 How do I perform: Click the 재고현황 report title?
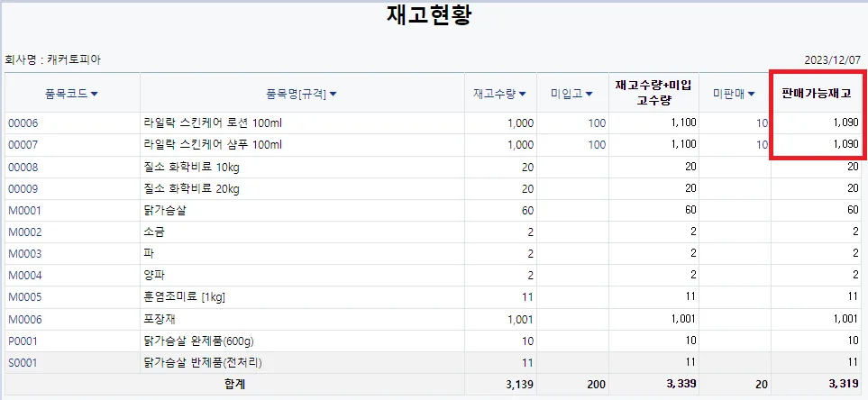click(429, 15)
